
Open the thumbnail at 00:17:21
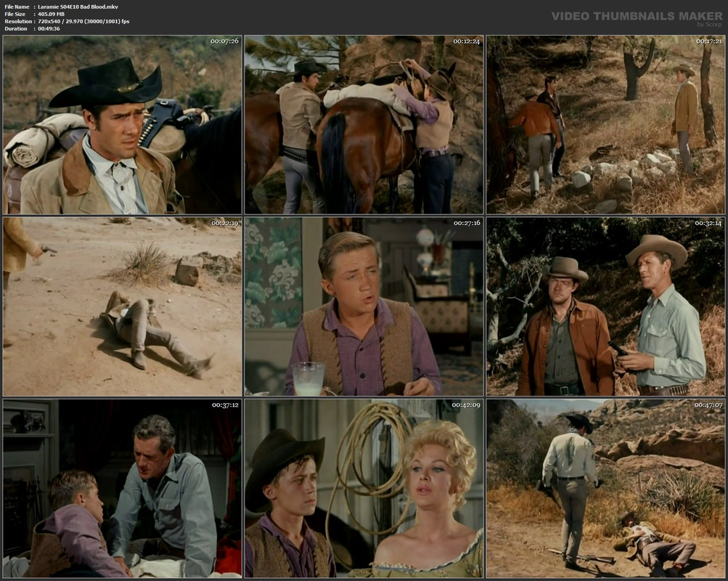[605, 124]
